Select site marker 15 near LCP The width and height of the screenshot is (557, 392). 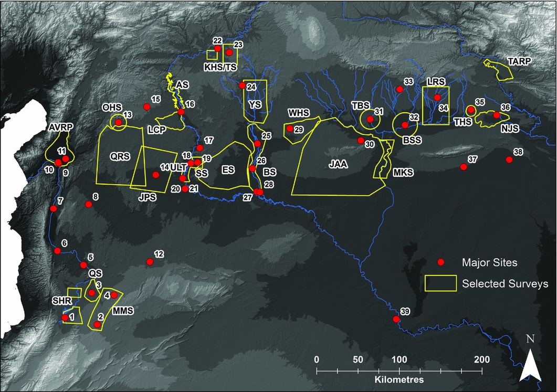(x=146, y=107)
